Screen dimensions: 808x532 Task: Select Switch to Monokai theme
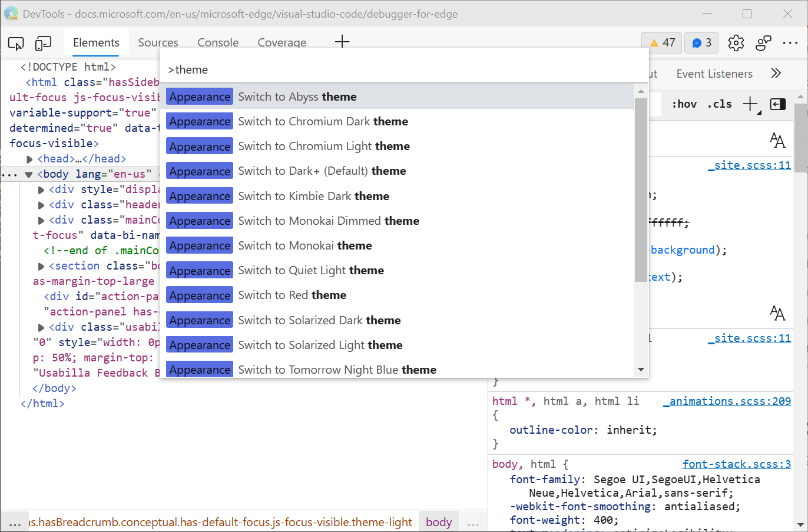397,245
